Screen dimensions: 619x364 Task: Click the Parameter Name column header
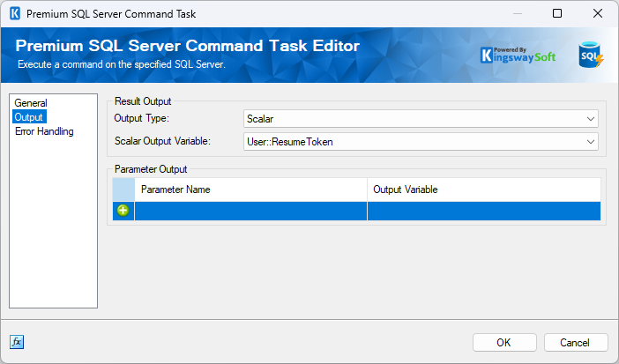pos(250,189)
